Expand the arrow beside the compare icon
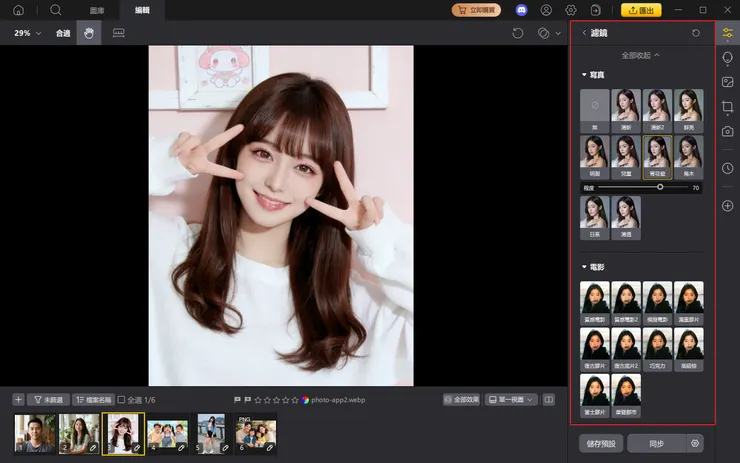This screenshot has width=740, height=463. click(558, 33)
